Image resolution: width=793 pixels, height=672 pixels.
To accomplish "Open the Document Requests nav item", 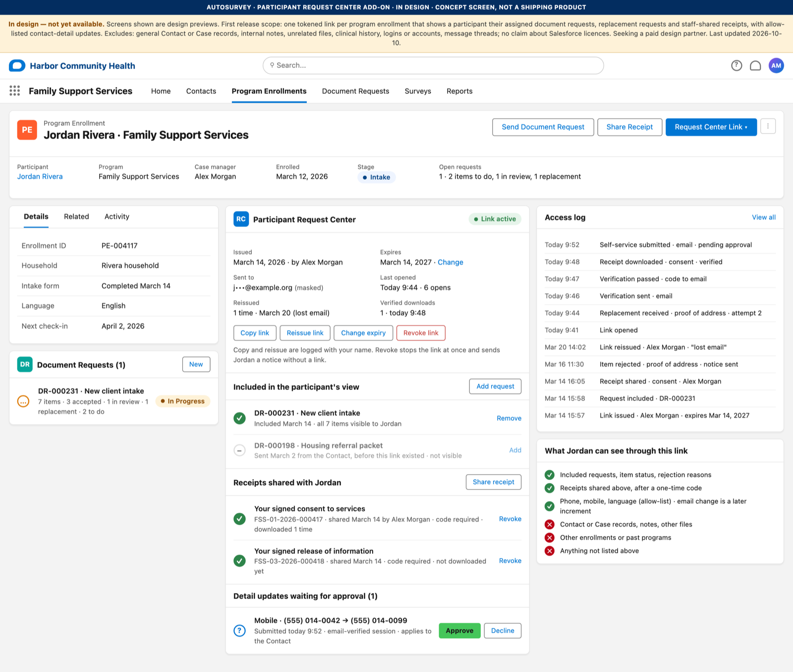I will click(x=355, y=91).
